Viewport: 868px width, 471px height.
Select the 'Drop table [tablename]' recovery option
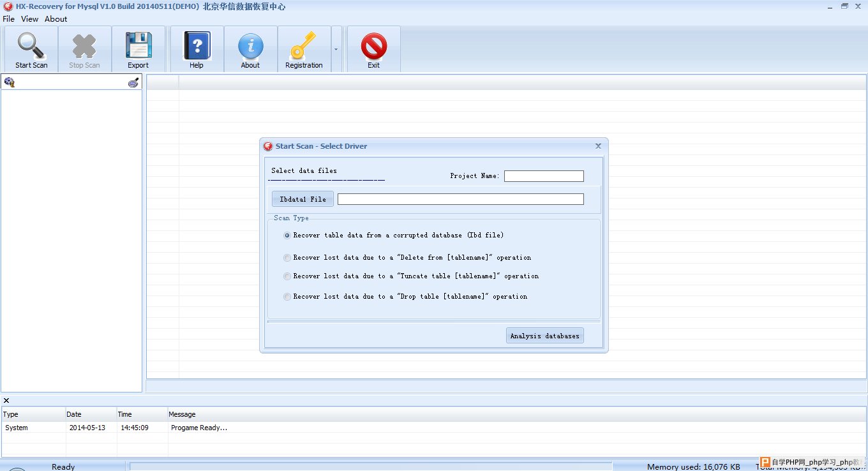[405, 297]
